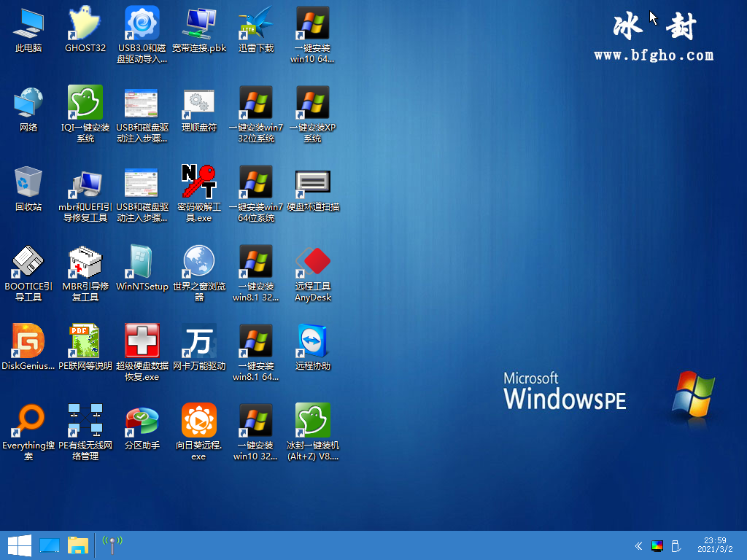747x560 pixels.
Task: Open the Windows Start menu
Action: point(20,545)
